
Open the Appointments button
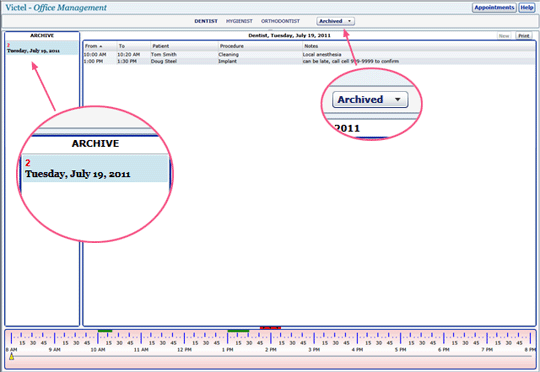click(x=494, y=8)
